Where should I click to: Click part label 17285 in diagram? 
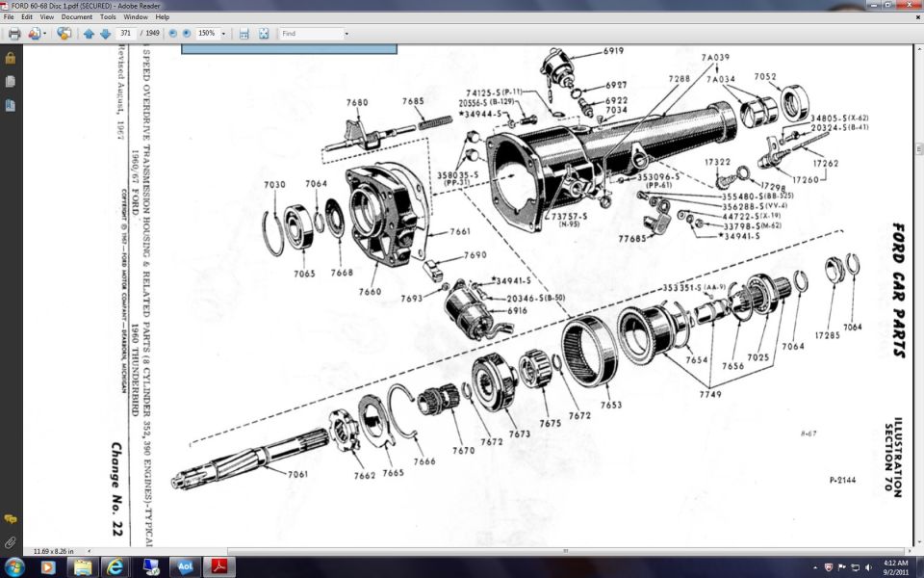tap(828, 335)
